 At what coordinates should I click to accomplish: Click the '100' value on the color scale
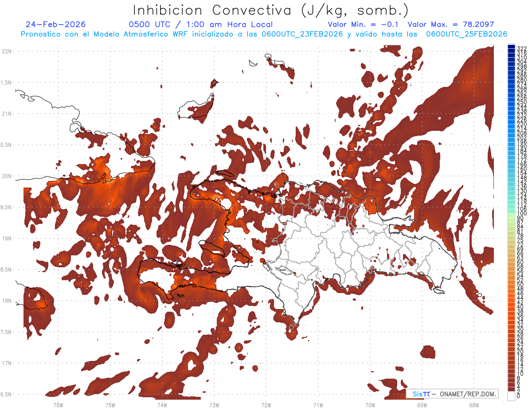pyautogui.click(x=522, y=214)
